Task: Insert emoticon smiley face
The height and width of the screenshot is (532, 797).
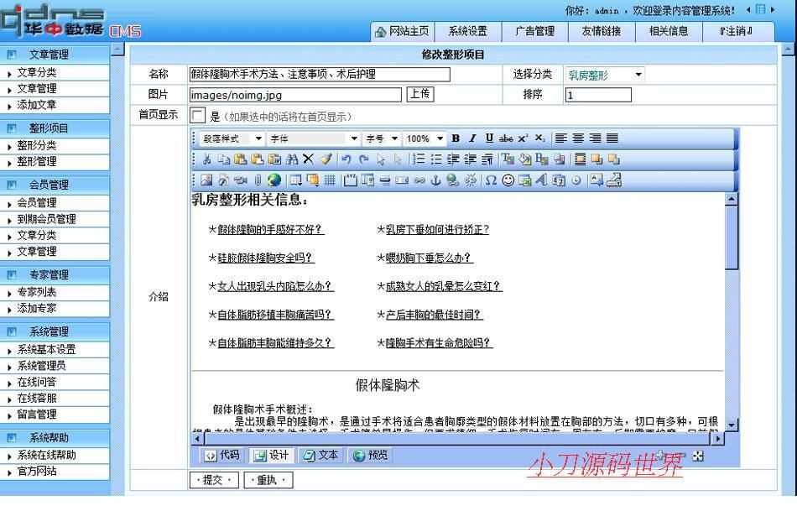Action: 508,180
